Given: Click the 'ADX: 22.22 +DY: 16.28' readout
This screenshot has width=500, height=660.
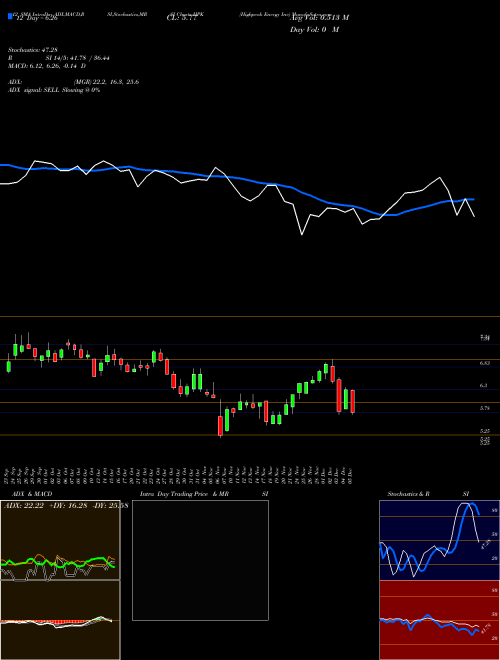Looking at the screenshot, I should click(45, 506).
